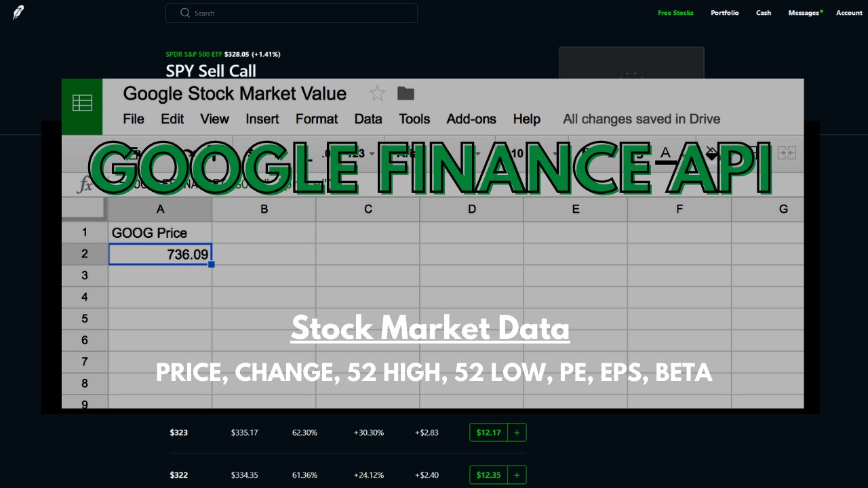This screenshot has width=868, height=488.
Task: Click the +30.30% change value
Action: (x=369, y=432)
